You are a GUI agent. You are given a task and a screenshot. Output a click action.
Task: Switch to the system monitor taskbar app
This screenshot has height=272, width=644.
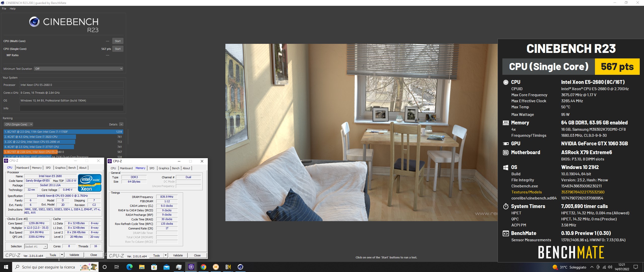(179, 267)
